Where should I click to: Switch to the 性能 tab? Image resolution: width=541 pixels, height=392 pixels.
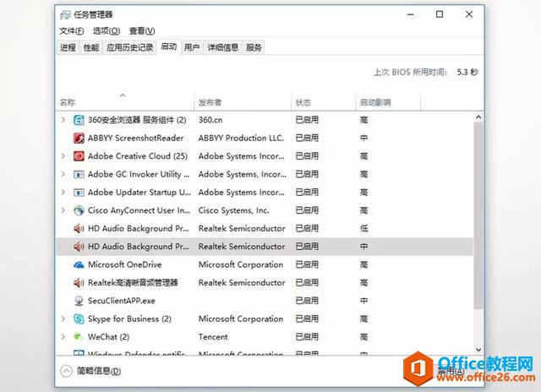tap(91, 47)
